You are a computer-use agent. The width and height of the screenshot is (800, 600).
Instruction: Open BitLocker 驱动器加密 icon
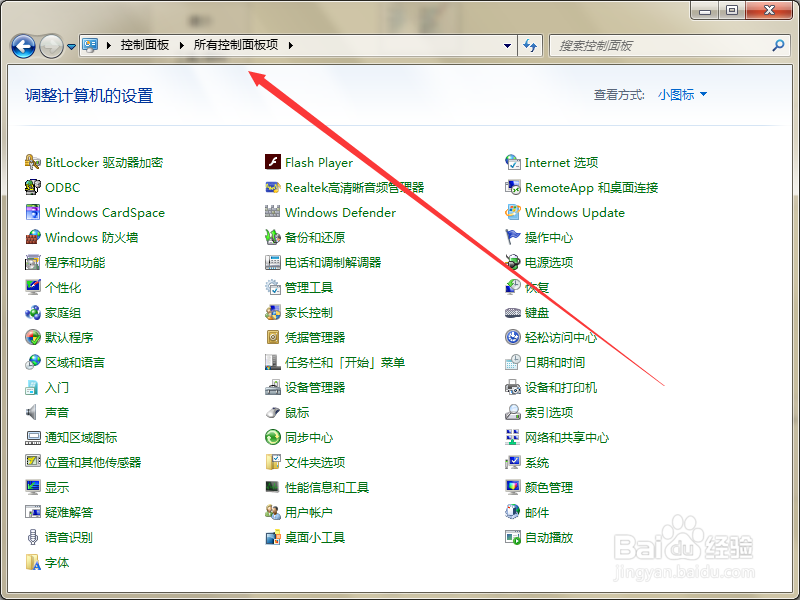pyautogui.click(x=33, y=162)
